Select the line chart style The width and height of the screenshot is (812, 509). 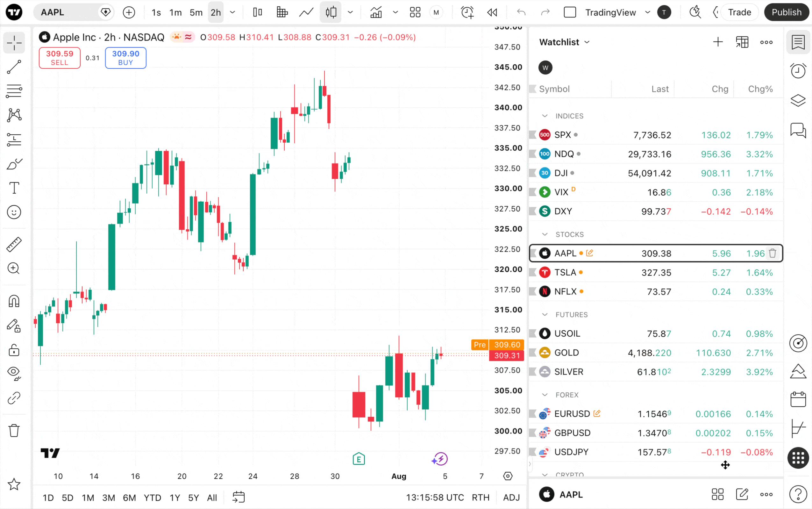(x=307, y=12)
